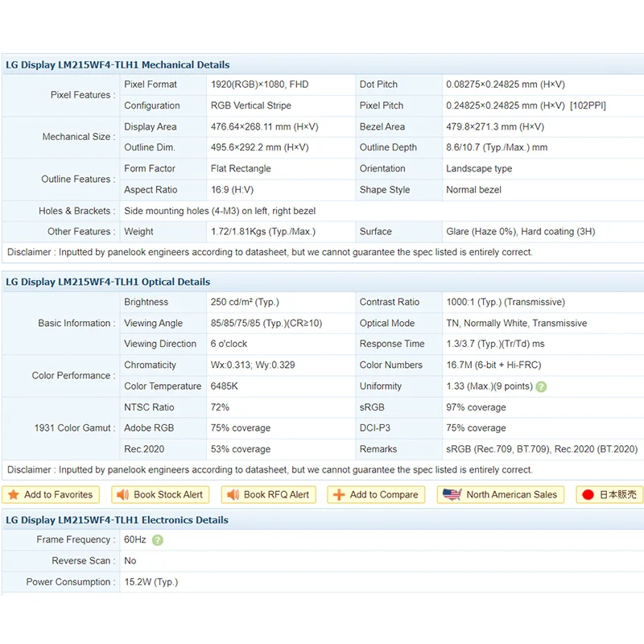This screenshot has width=644, height=644.
Task: Click the Electronics Details section header
Action: (117, 520)
